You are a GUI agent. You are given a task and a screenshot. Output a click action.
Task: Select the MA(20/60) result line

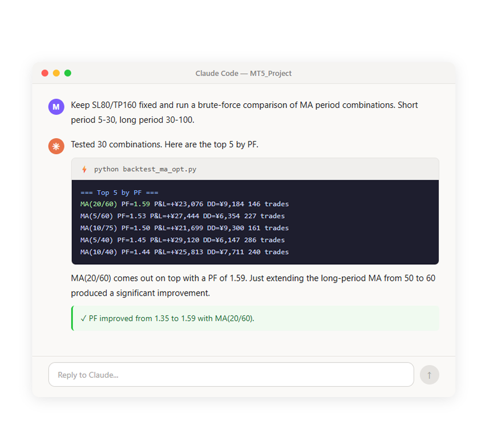pyautogui.click(x=185, y=204)
